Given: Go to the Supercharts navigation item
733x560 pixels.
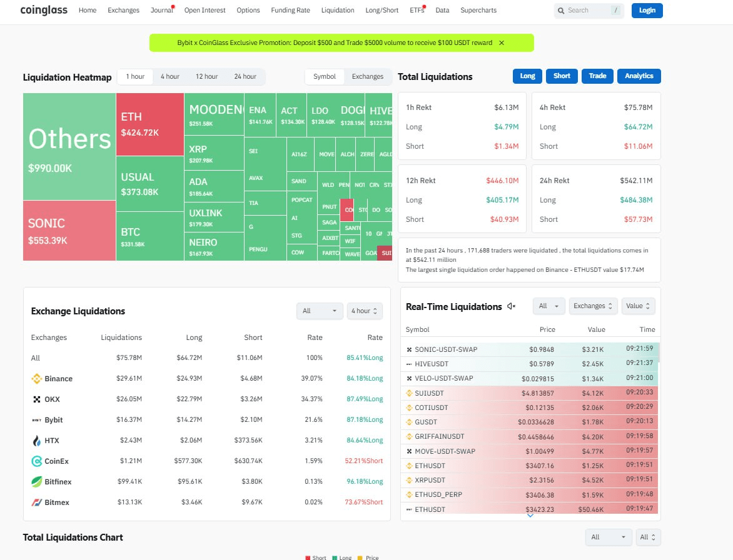Looking at the screenshot, I should tap(478, 11).
